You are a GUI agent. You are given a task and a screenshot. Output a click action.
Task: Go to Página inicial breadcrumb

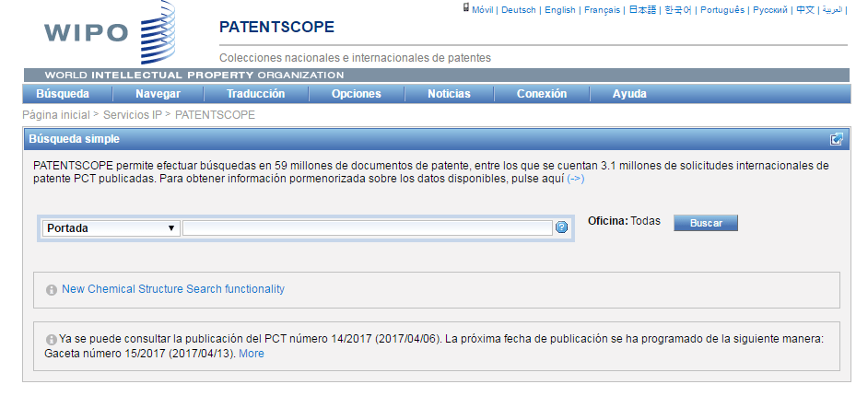(x=56, y=115)
